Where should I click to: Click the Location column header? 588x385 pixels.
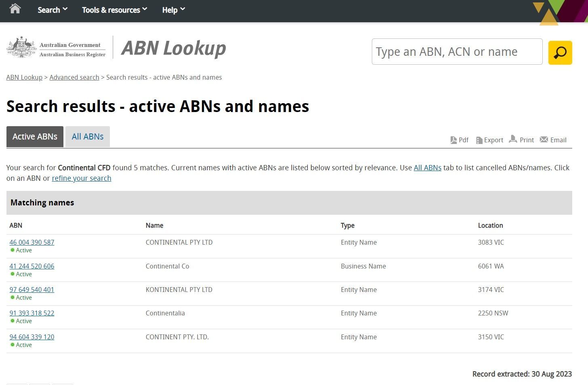click(x=491, y=225)
